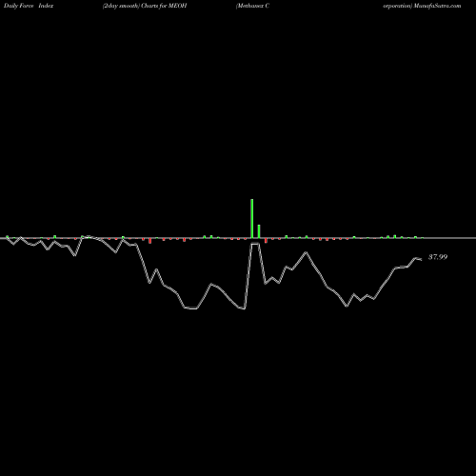Click the tallest green force index bar
The width and height of the screenshot is (476, 476).
[252, 218]
